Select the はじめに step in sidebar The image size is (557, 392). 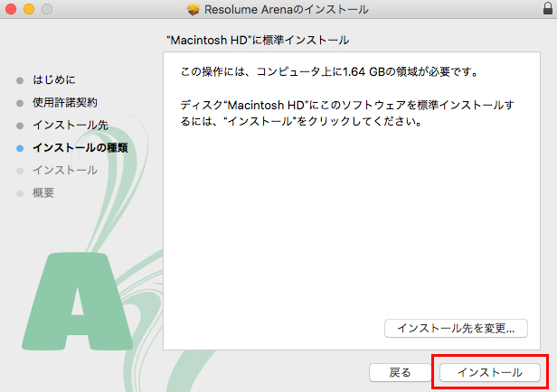(x=54, y=79)
